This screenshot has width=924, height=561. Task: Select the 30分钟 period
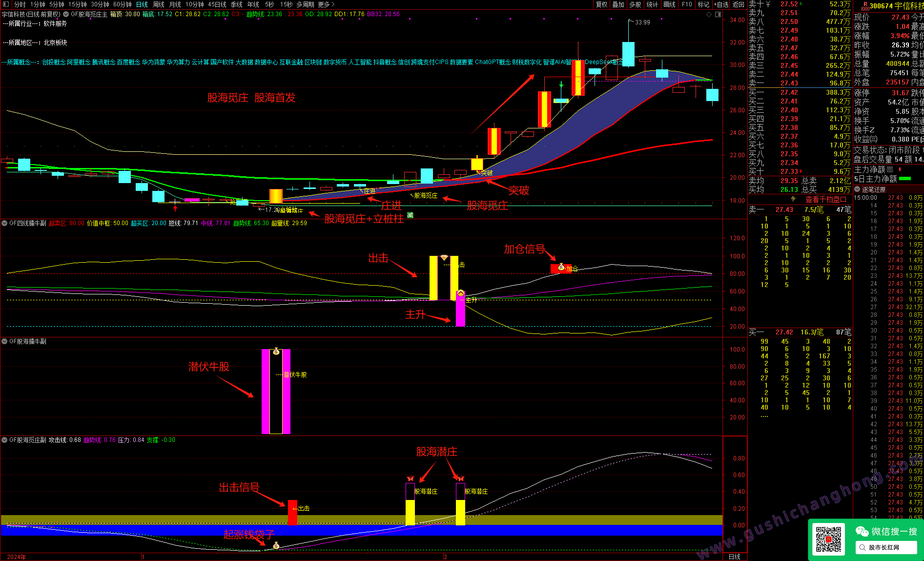(x=100, y=4)
